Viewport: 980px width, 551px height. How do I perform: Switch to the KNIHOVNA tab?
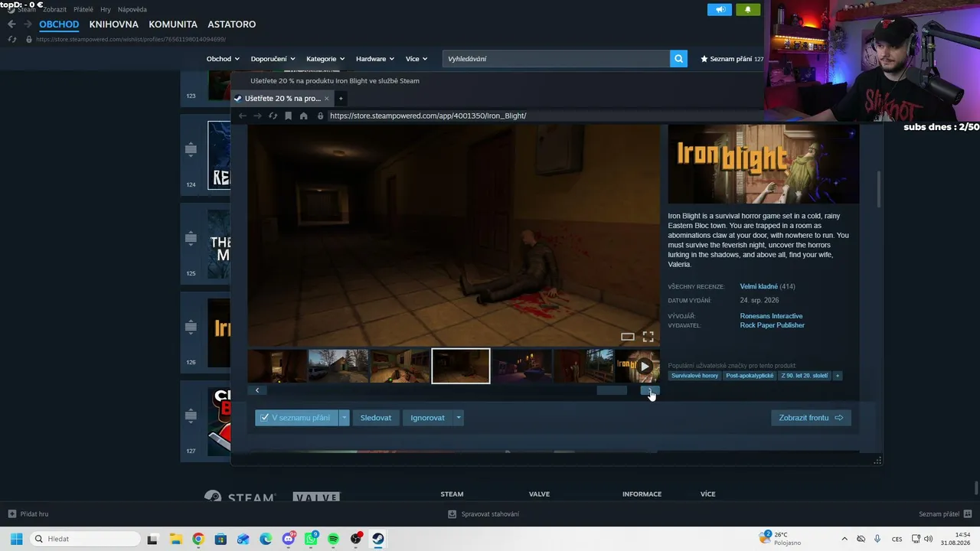click(113, 24)
